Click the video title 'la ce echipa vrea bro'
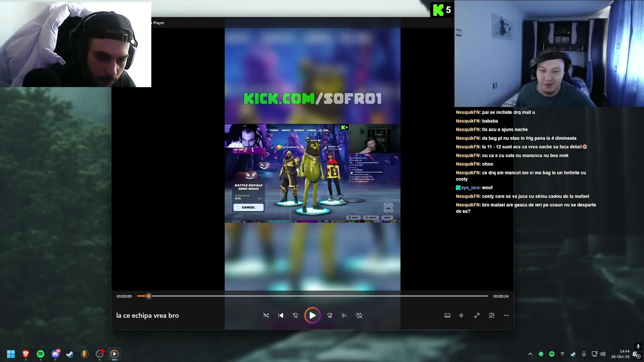This screenshot has height=362, width=644. 147,315
